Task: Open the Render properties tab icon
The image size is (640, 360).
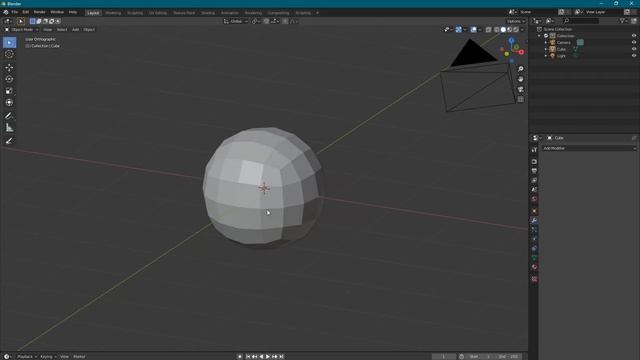Action: click(534, 162)
